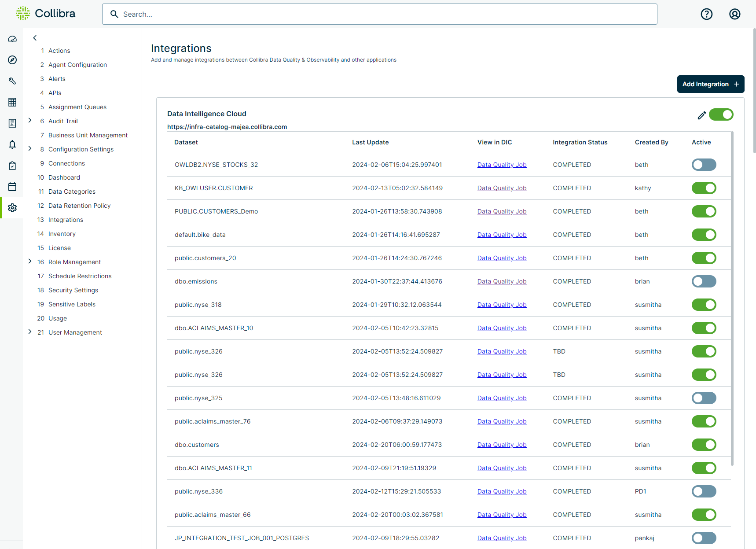This screenshot has width=756, height=549.
Task: Expand the Role Management section
Action: click(30, 262)
